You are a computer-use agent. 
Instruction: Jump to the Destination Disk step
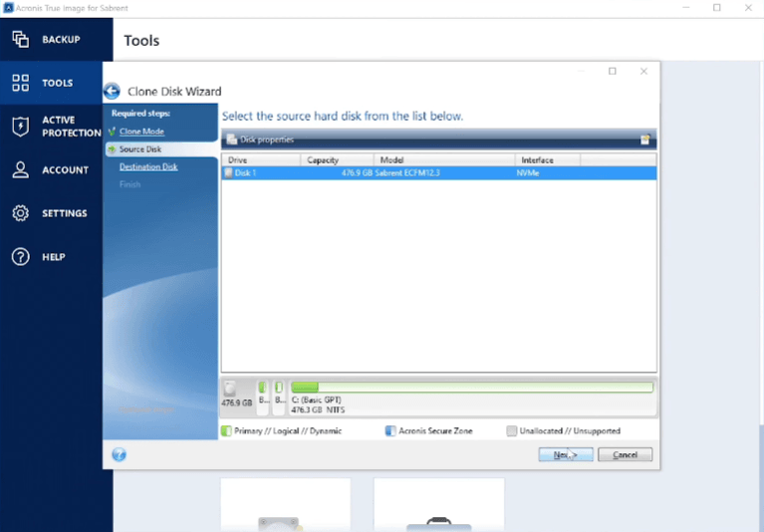pos(148,166)
